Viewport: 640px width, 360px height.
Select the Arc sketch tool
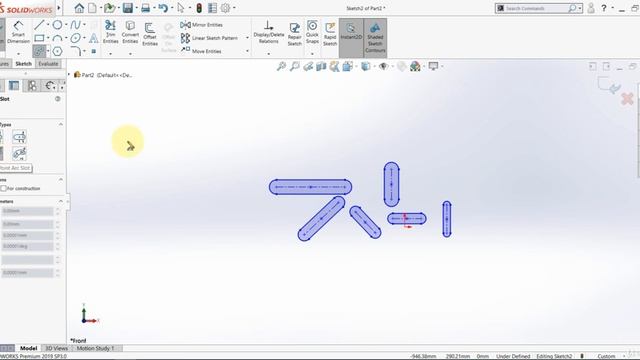[x=57, y=38]
